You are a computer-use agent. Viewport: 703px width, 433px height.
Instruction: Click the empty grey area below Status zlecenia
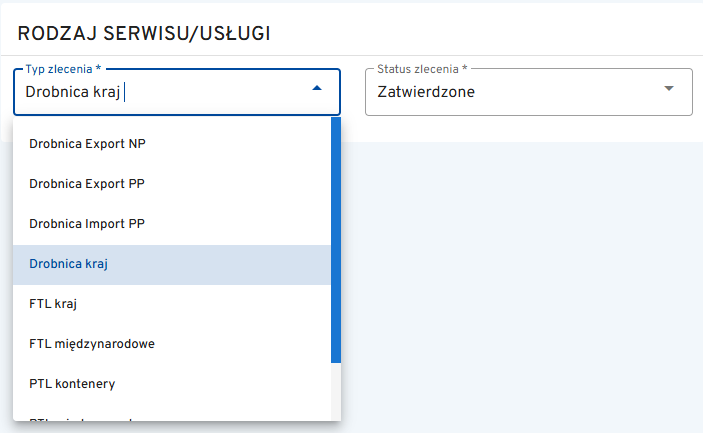[520, 280]
